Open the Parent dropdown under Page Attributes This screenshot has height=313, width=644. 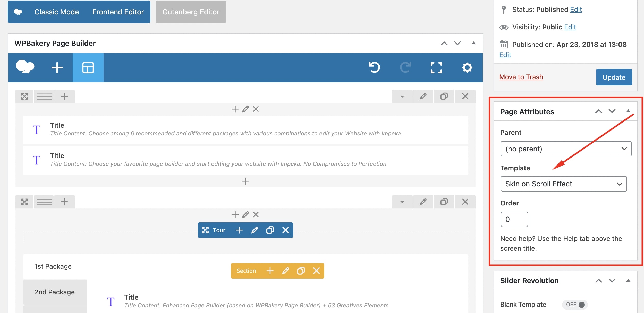click(566, 149)
